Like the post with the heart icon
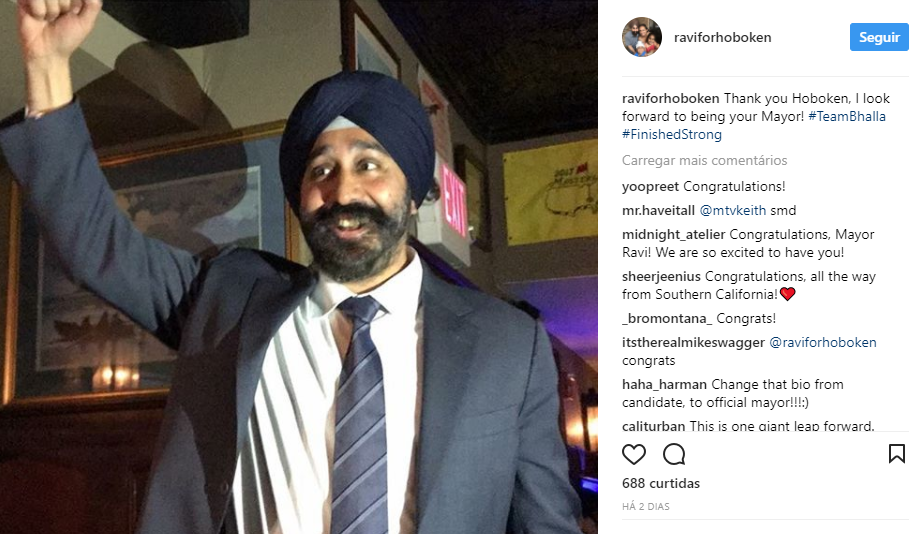Viewport: 916px width, 534px height. pos(634,454)
